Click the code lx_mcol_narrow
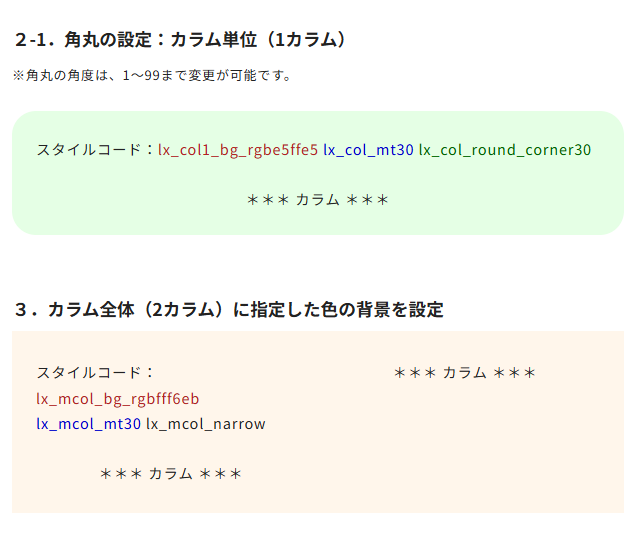 pos(206,424)
